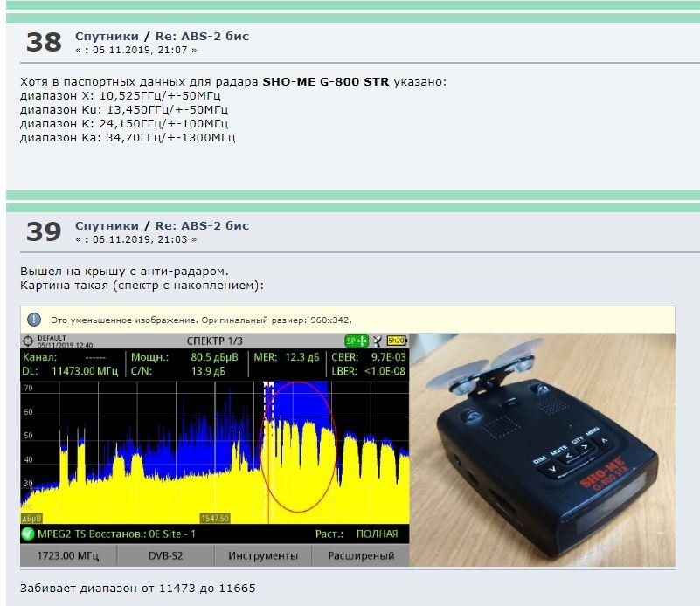Click the DL 11473.00 МГц value
The height and width of the screenshot is (606, 700).
(85, 371)
